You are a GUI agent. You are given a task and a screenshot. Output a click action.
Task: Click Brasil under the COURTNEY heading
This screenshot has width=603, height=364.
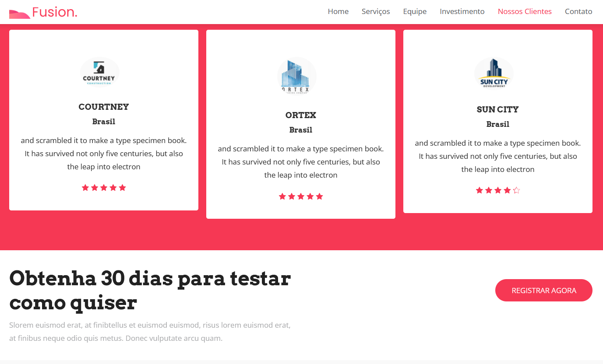104,122
